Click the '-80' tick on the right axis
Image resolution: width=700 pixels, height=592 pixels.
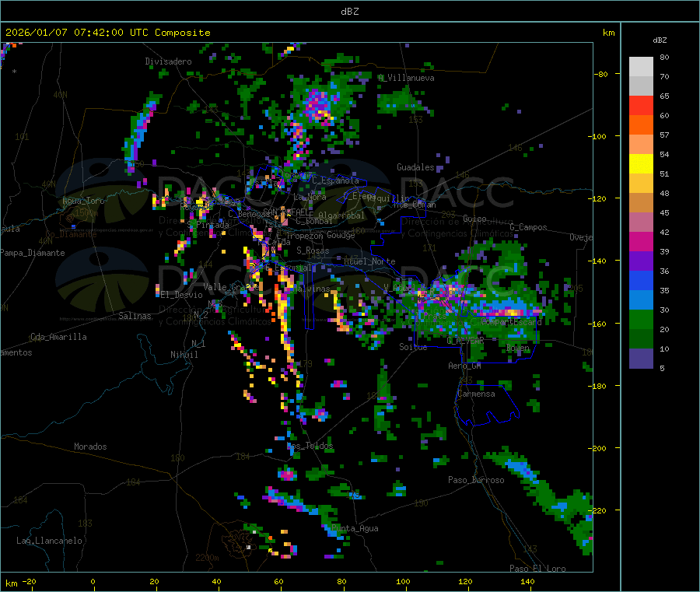(600, 74)
